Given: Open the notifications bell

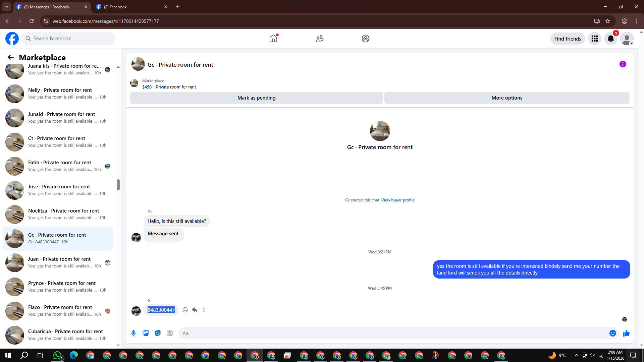Looking at the screenshot, I should [611, 39].
